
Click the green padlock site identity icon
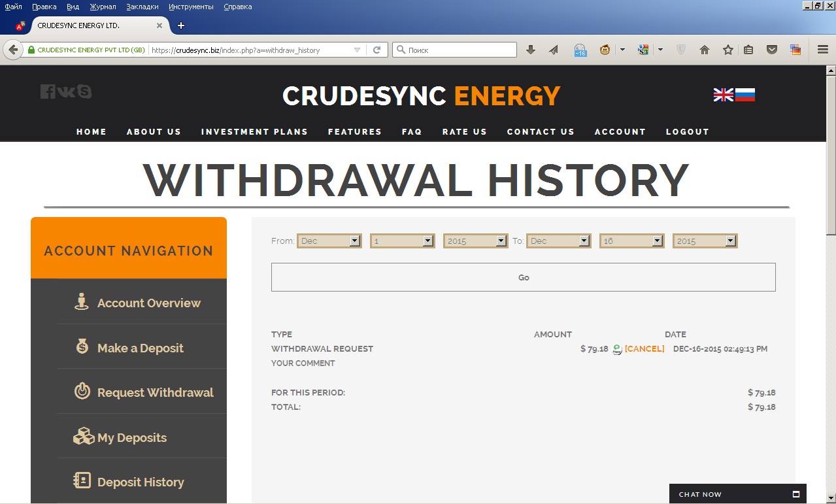31,50
